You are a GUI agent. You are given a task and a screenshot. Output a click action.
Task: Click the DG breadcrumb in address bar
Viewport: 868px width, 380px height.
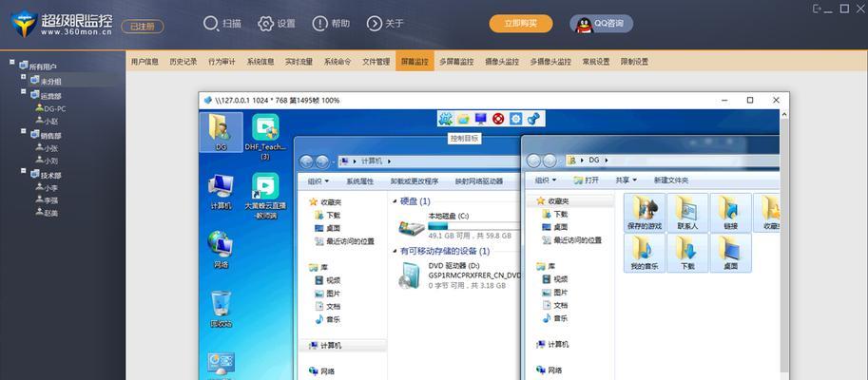point(594,161)
